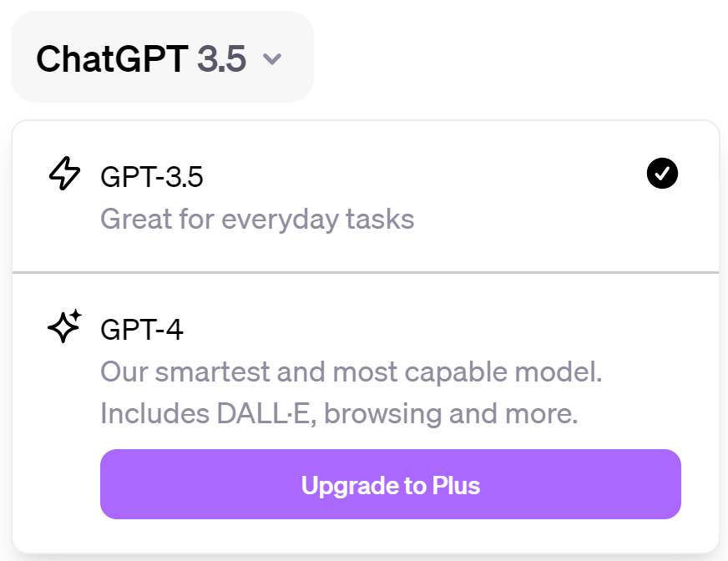The width and height of the screenshot is (728, 561).
Task: Open the ChatGPT 3.5 model dropdown
Action: pos(161,57)
